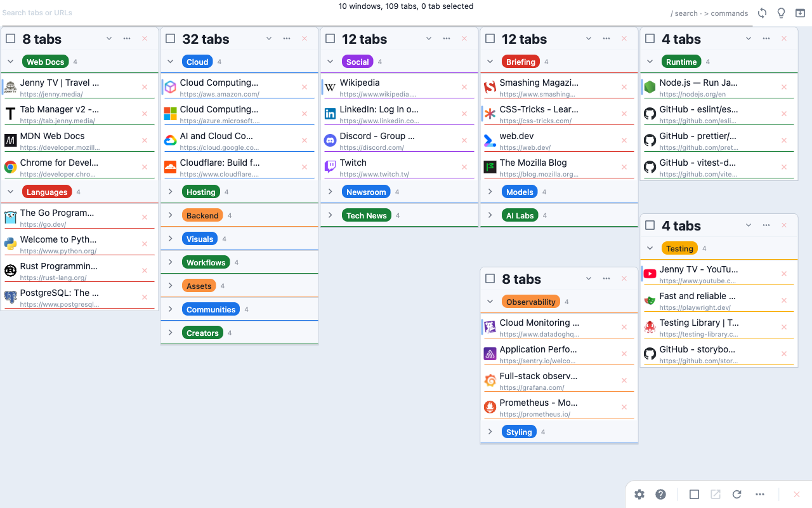
Task: Check the 32 tabs window checkbox
Action: tap(170, 39)
